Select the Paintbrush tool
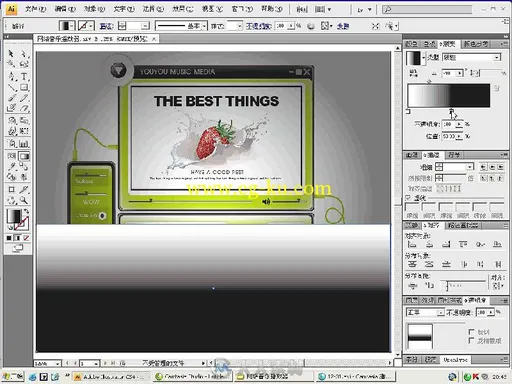Image resolution: width=512 pixels, height=384 pixels. point(11,98)
